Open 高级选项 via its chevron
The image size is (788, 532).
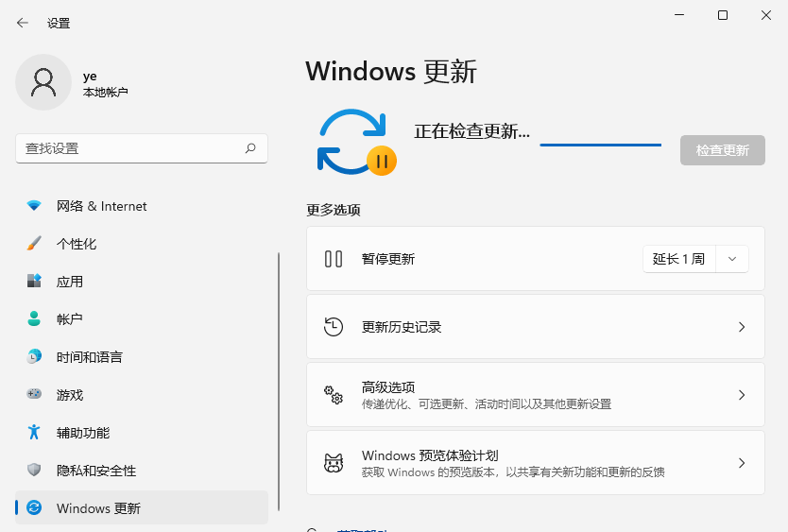coord(742,395)
